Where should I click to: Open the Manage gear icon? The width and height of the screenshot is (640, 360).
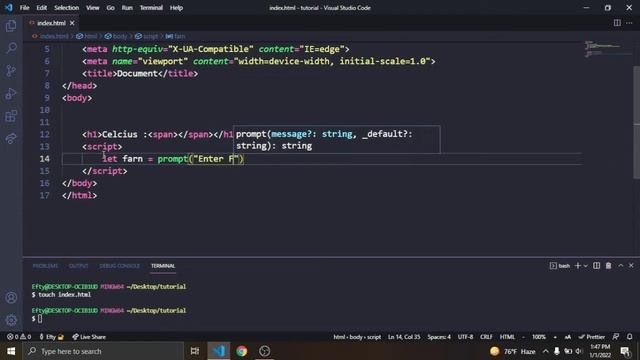[x=11, y=320]
